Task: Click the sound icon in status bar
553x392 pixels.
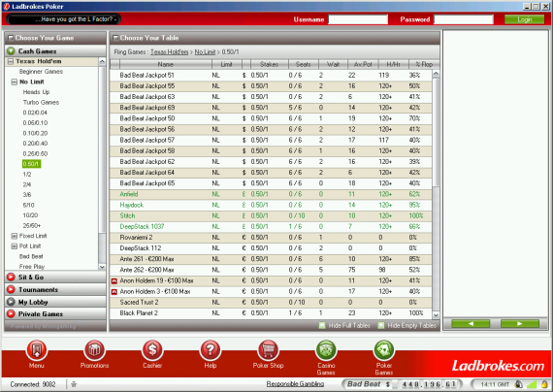Action: (x=518, y=384)
